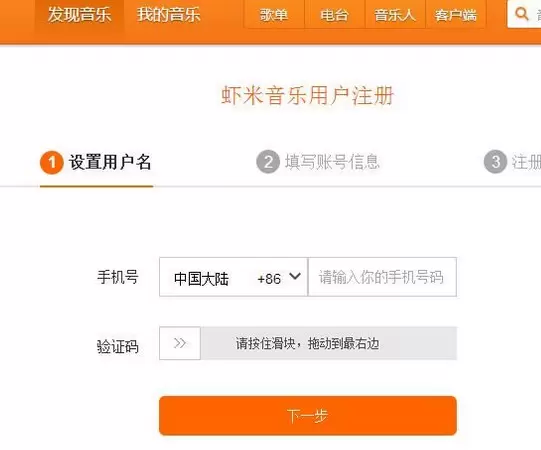Focus the phone number input field

click(x=382, y=277)
